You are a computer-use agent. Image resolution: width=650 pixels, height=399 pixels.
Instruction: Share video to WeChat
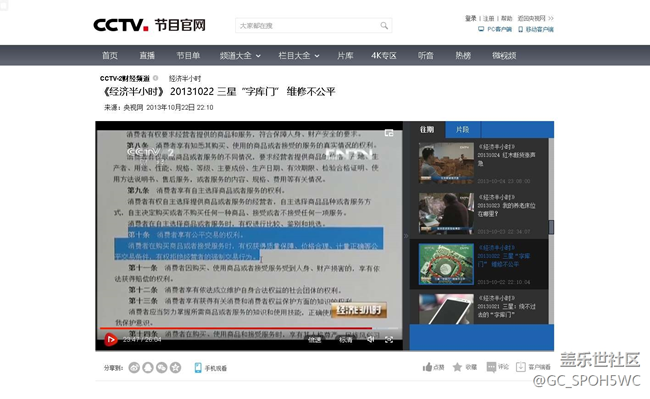click(x=162, y=368)
